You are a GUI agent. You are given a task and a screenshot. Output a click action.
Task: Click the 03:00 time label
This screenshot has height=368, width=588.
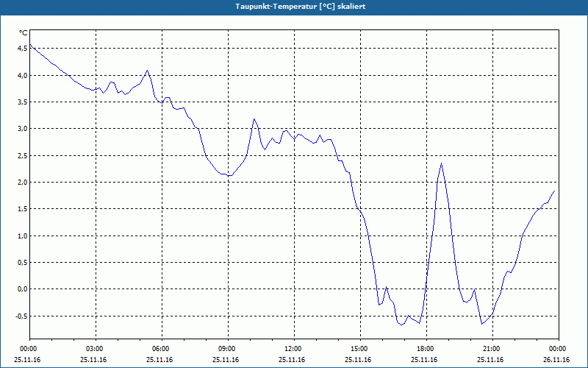pyautogui.click(x=96, y=349)
